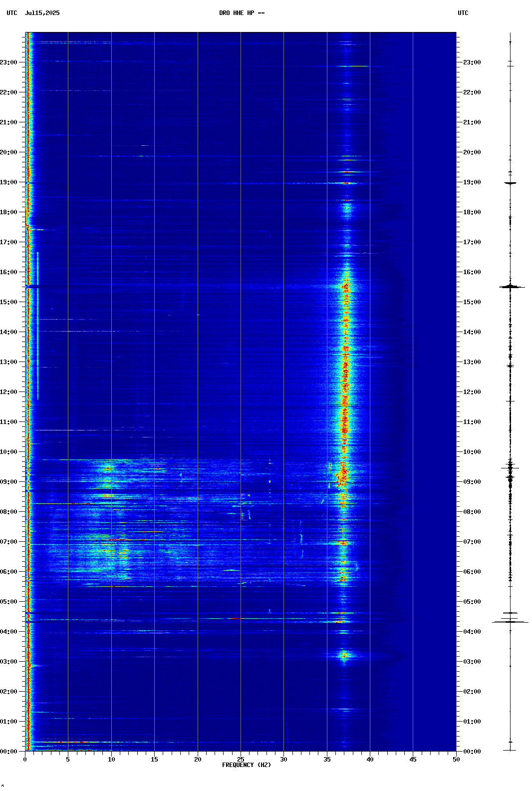
Task: Select the 06:00 label on the left axis
Action: tap(8, 572)
